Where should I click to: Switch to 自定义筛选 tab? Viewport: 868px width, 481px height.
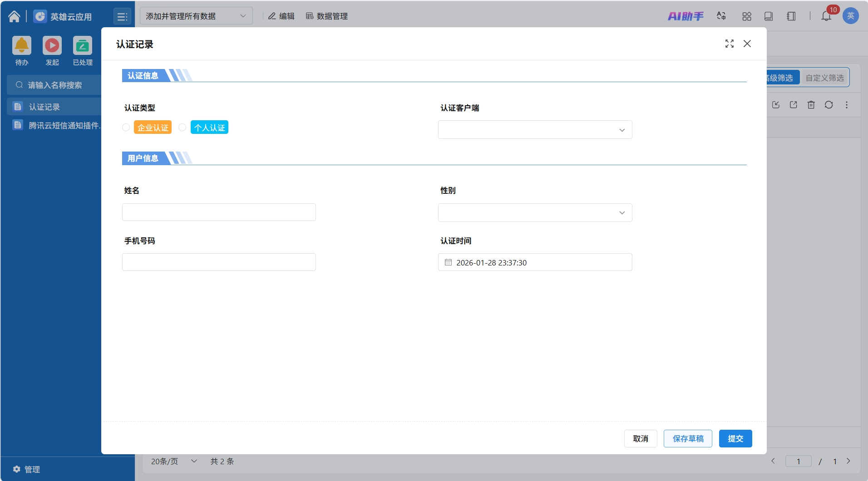824,78
